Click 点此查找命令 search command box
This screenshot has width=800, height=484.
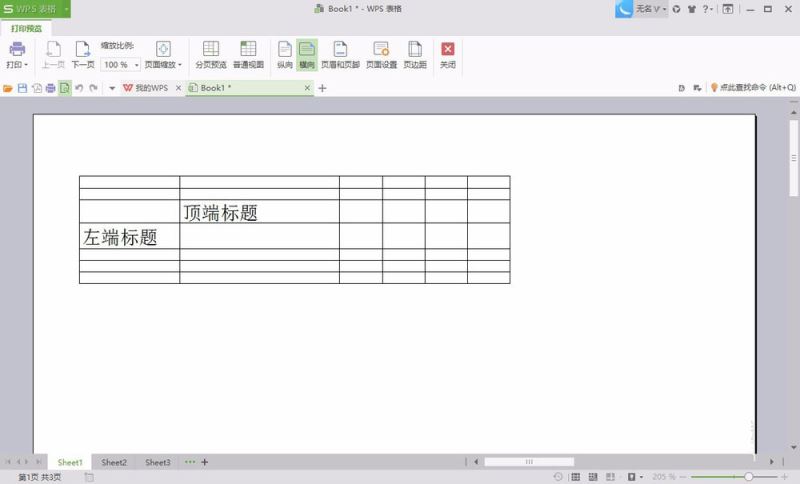coord(757,88)
